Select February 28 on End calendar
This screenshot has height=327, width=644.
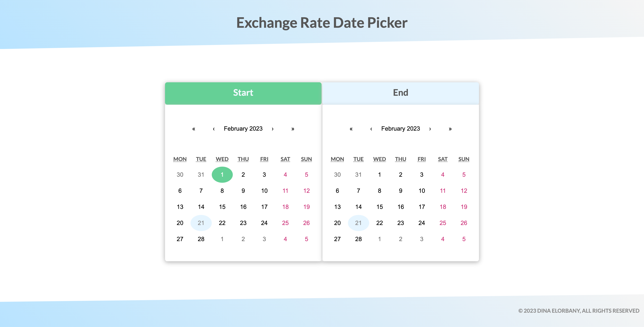point(358,239)
